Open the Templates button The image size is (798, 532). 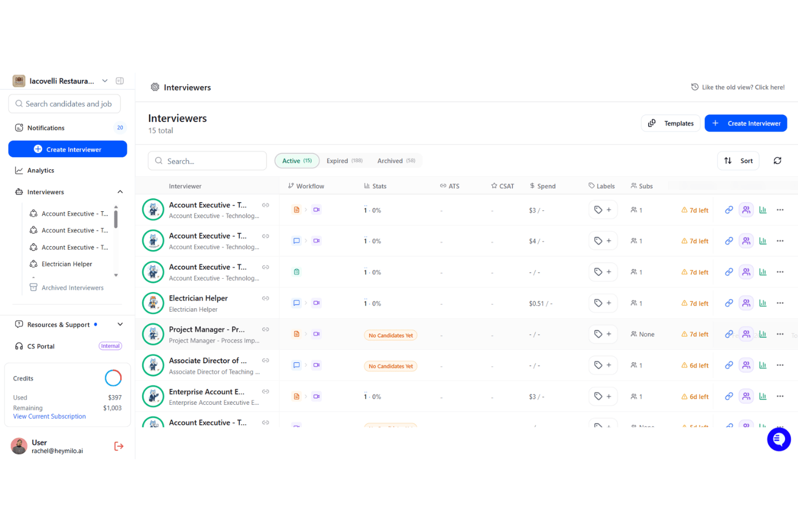pos(671,123)
